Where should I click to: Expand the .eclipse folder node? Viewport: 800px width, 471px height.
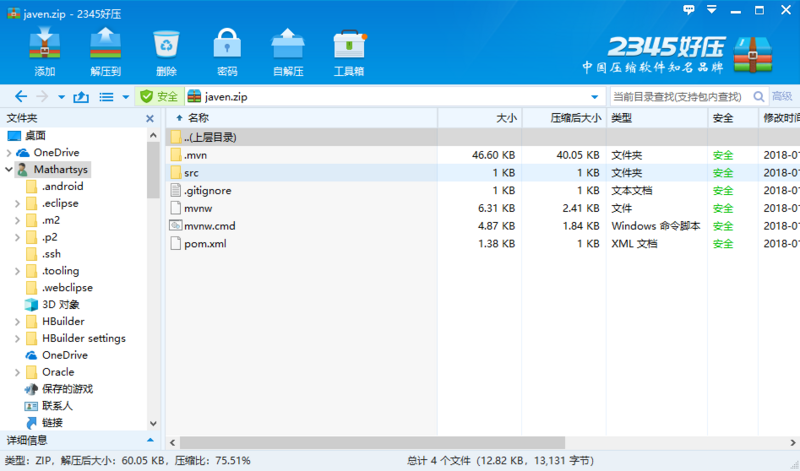point(17,204)
